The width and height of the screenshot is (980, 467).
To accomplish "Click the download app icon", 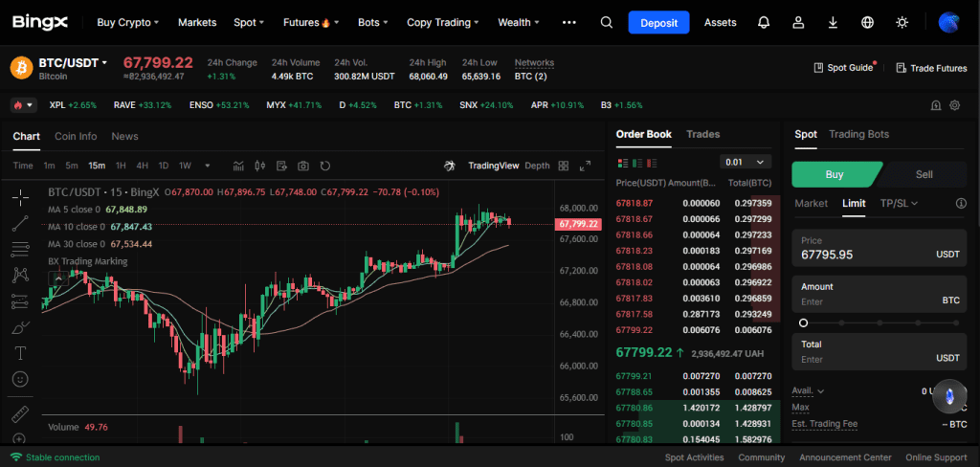I will [833, 23].
